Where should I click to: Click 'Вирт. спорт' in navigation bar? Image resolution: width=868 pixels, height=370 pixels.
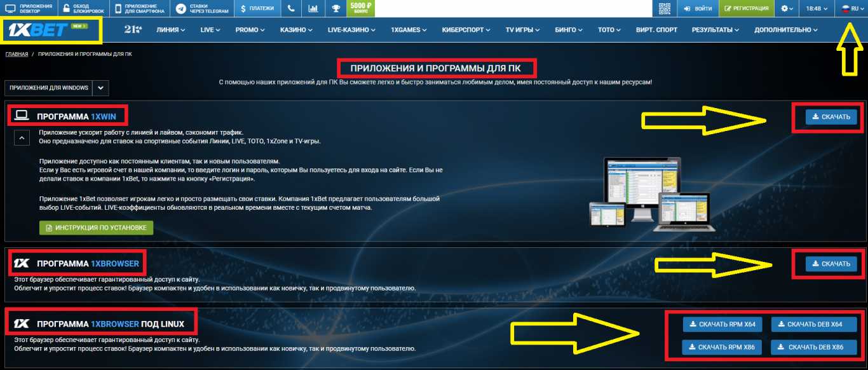click(656, 30)
